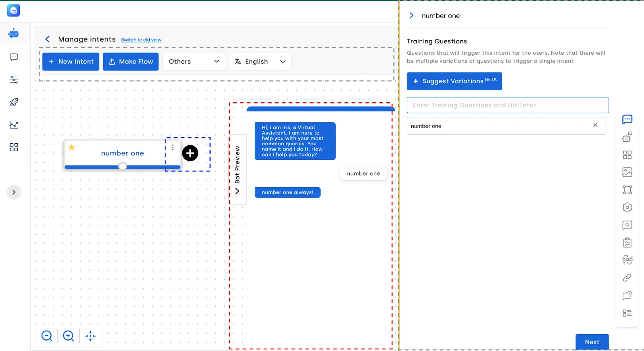The height and width of the screenshot is (351, 644).
Task: Select the bounding frame icon in right toolbar
Action: [627, 190]
